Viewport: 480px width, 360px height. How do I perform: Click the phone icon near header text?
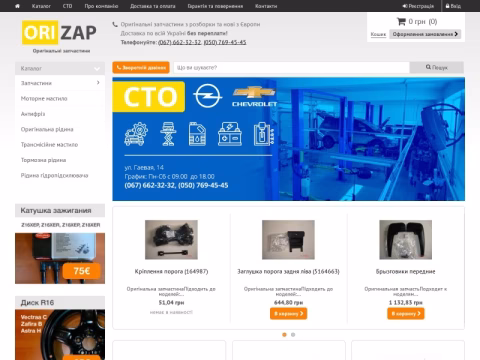coord(115,24)
